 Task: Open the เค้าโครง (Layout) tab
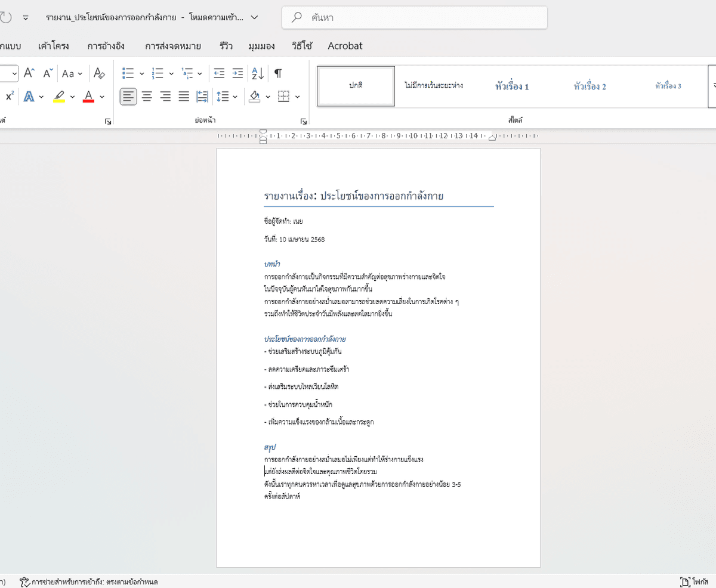tap(53, 46)
